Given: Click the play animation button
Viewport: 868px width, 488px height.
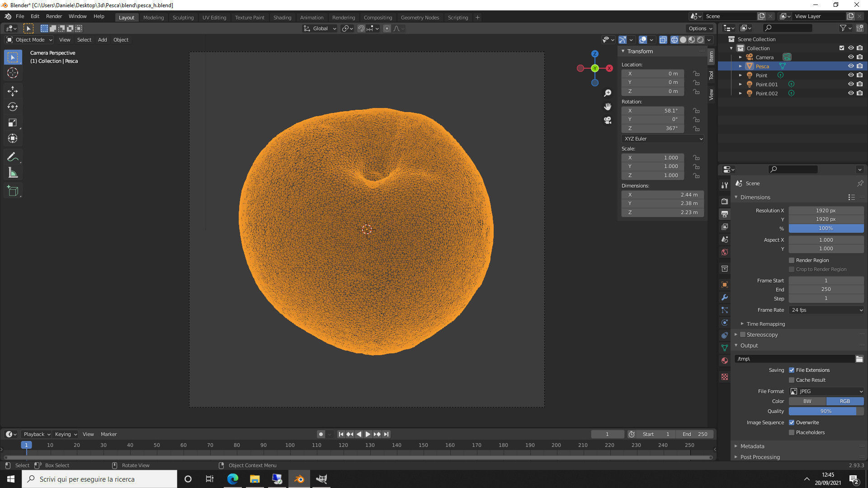Looking at the screenshot, I should (x=368, y=434).
